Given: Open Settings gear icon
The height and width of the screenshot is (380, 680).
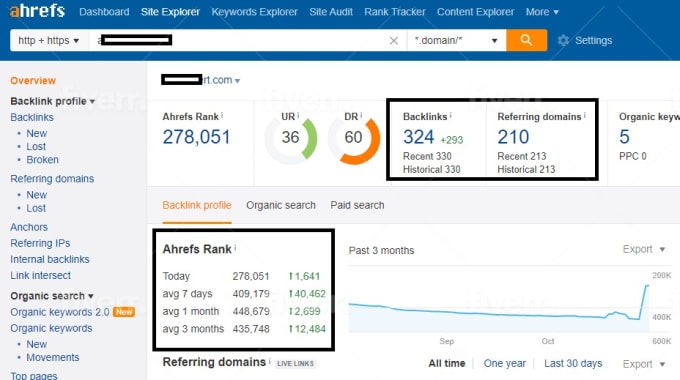Looking at the screenshot, I should tap(563, 40).
